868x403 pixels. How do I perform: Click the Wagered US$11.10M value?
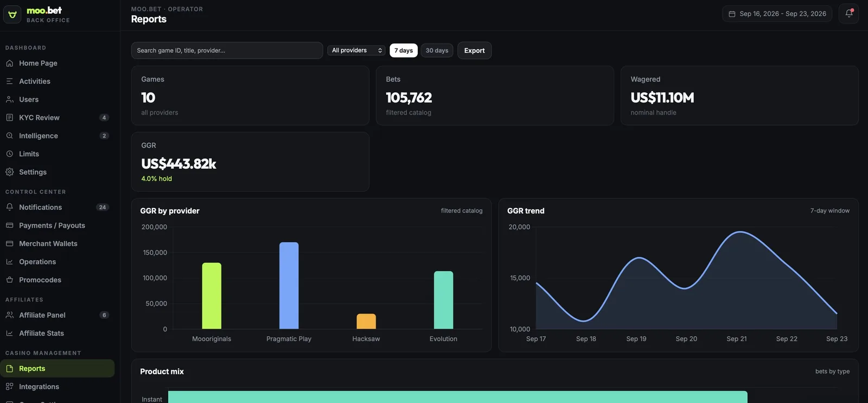[662, 98]
